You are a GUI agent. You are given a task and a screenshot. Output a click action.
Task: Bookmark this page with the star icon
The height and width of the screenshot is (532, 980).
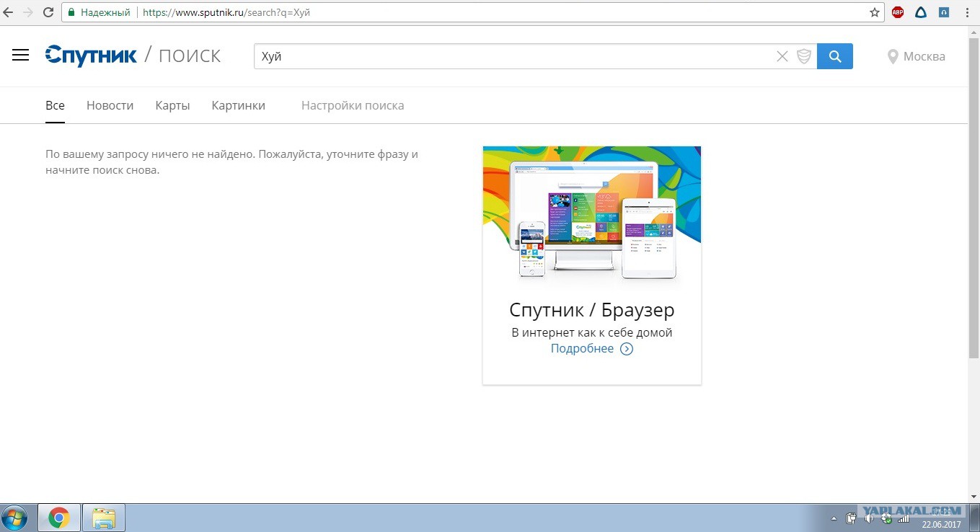[x=875, y=12]
